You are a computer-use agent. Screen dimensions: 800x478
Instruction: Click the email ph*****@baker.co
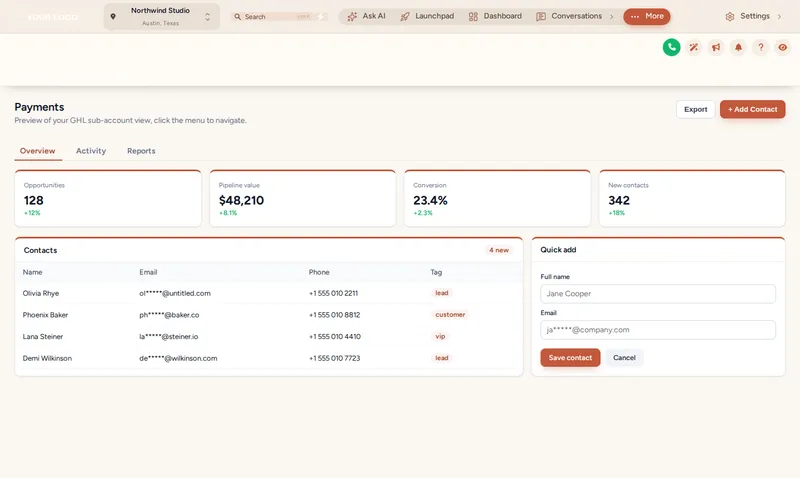pyautogui.click(x=169, y=315)
